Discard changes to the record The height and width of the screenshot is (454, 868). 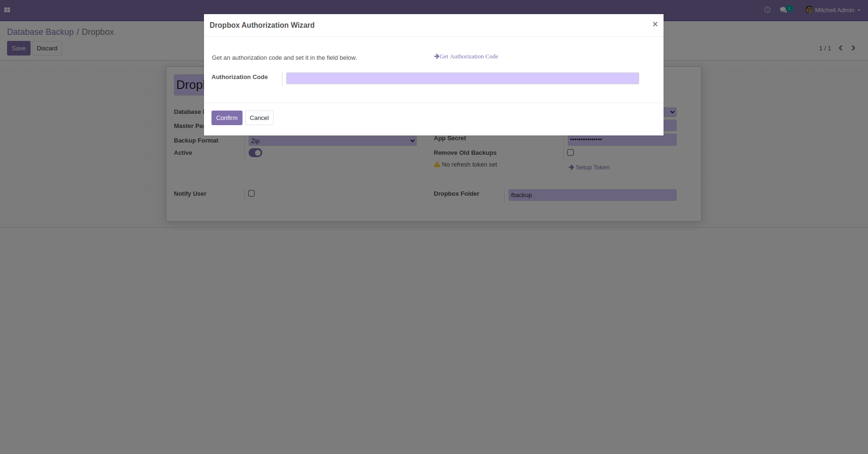[47, 48]
